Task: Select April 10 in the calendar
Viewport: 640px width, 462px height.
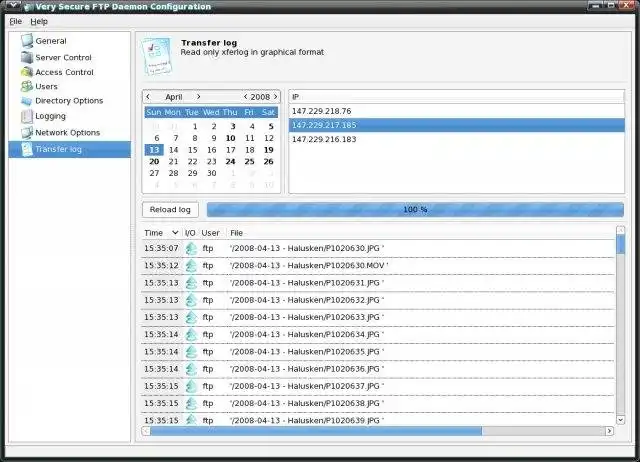Action: tap(231, 138)
